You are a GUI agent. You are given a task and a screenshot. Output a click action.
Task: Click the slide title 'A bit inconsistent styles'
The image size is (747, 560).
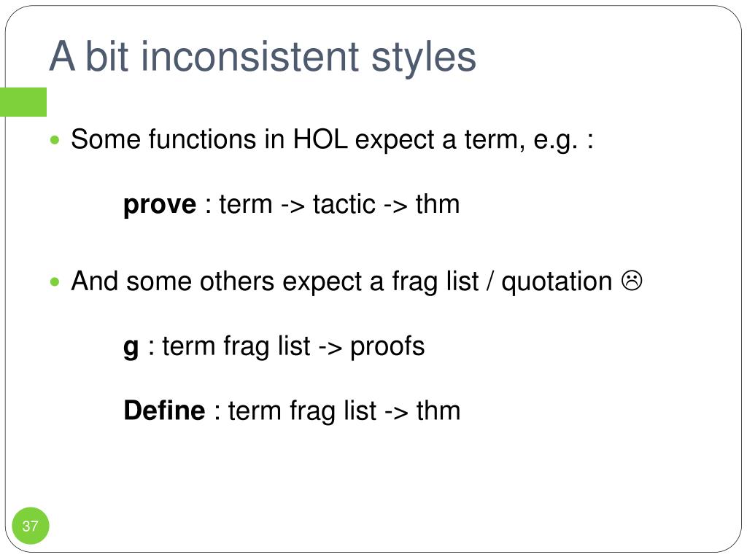tap(263, 57)
